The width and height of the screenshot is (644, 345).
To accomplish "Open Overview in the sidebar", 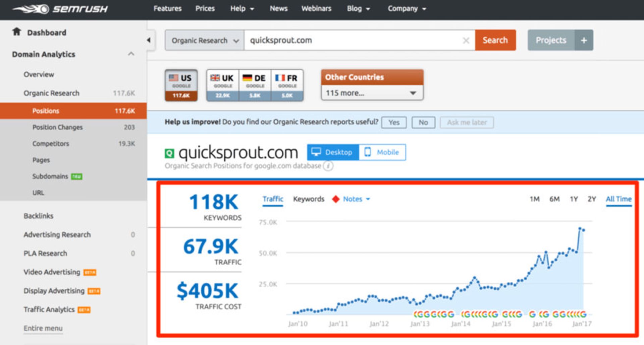I will tap(39, 74).
